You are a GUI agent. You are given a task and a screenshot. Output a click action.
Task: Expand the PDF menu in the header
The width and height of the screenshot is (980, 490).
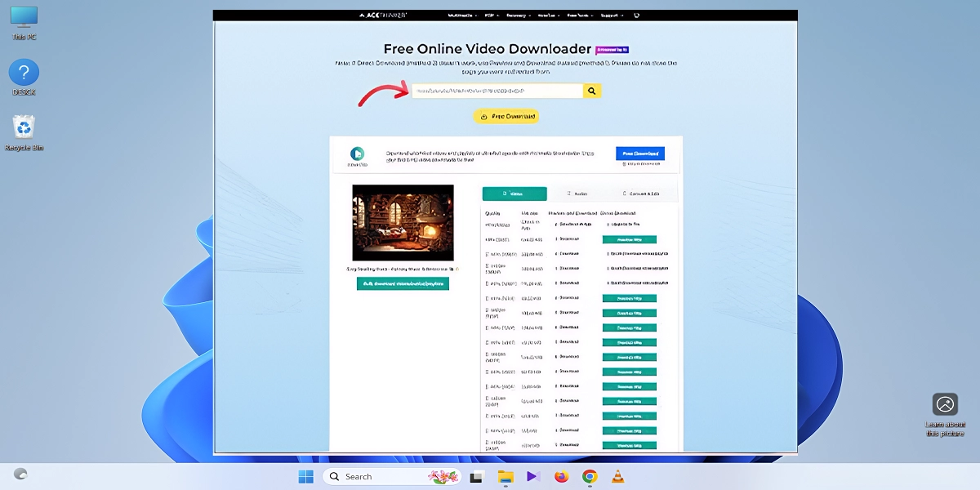491,15
